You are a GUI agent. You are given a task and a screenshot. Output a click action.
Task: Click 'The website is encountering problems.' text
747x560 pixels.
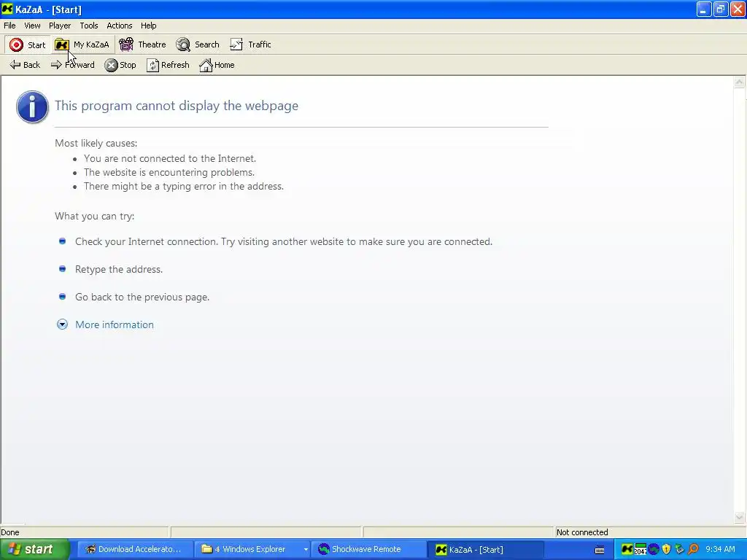coord(169,172)
